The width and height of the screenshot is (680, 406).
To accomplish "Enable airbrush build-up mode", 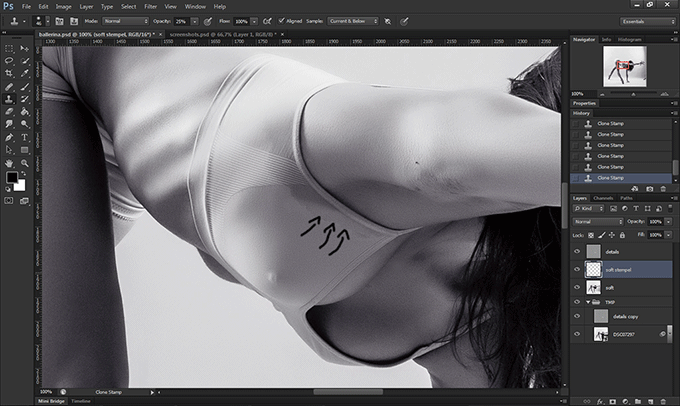I will [268, 21].
